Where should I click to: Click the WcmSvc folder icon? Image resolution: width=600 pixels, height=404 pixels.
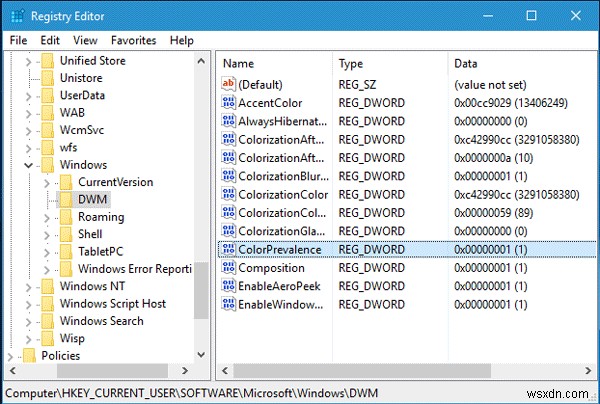pyautogui.click(x=48, y=130)
